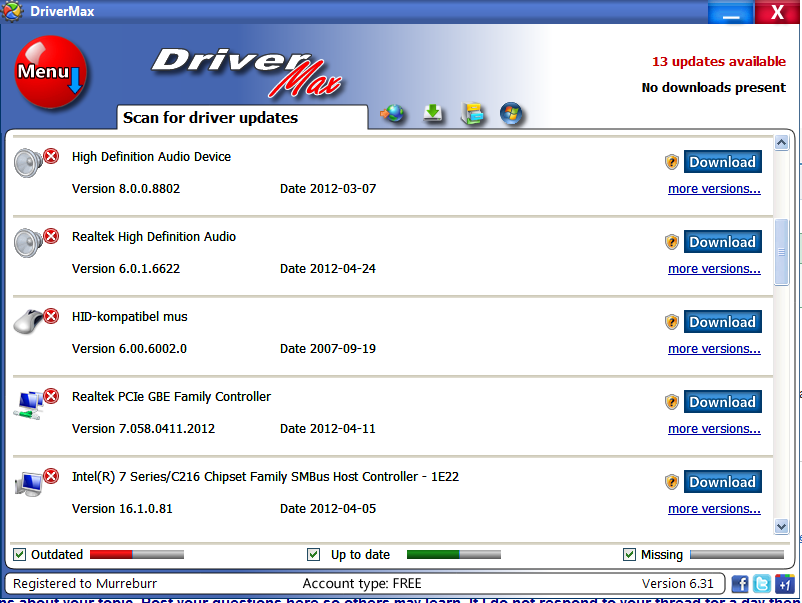Image resolution: width=802 pixels, height=603 pixels.
Task: Select the HID-kompatibel mus name
Action: 130,317
